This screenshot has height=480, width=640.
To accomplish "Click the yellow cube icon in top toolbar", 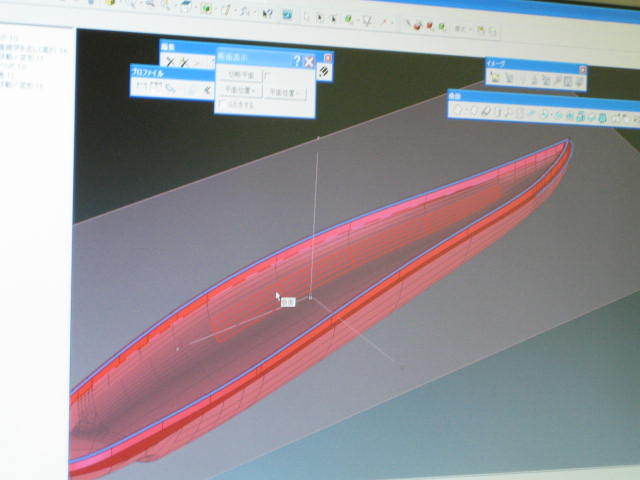I will coord(110,2).
